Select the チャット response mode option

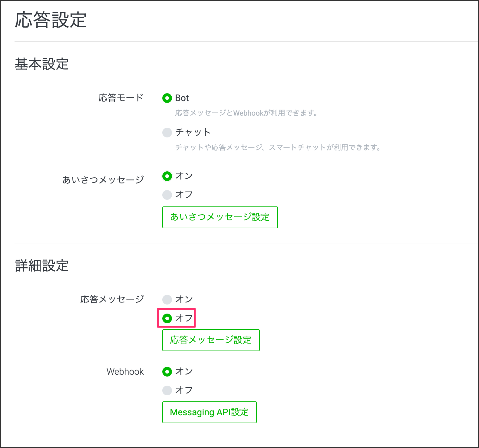pos(167,133)
